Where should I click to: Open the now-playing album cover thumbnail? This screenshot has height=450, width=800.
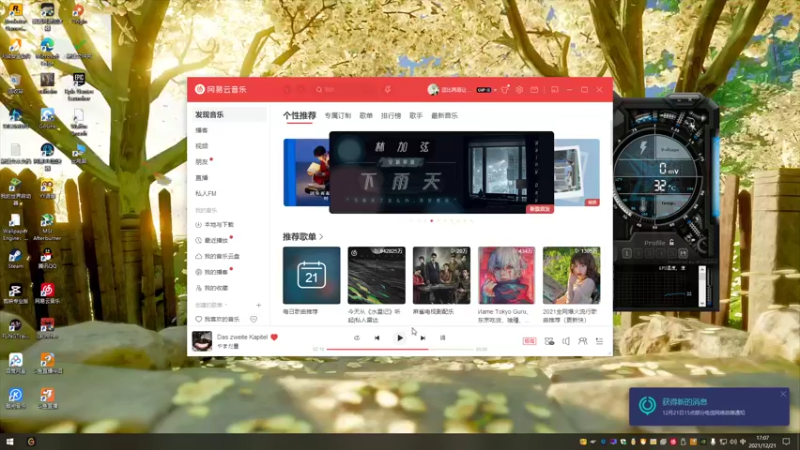[202, 341]
